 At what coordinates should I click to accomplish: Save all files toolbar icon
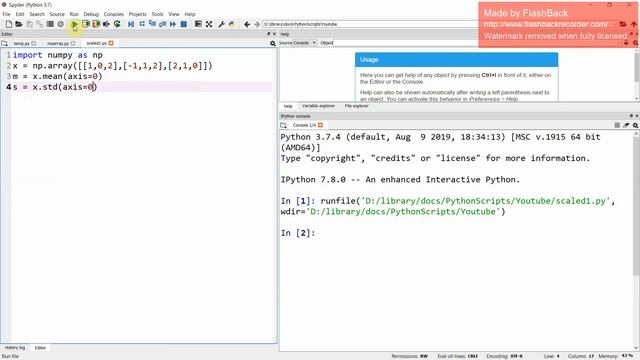coord(40,24)
